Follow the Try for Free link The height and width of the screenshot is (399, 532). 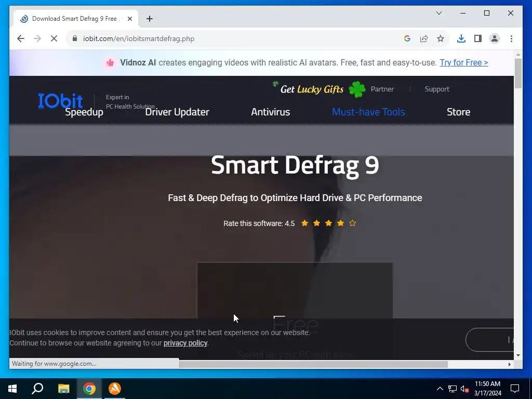464,63
